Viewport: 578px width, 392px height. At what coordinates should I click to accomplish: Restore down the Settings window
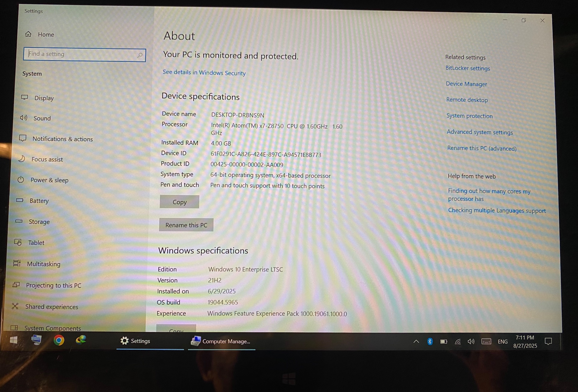(x=524, y=20)
